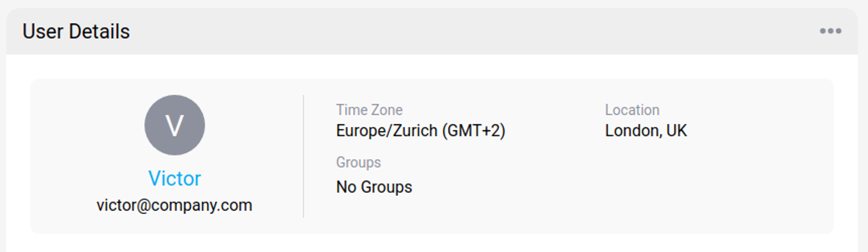Open the Victor profile link
This screenshot has height=252, width=868.
175,178
